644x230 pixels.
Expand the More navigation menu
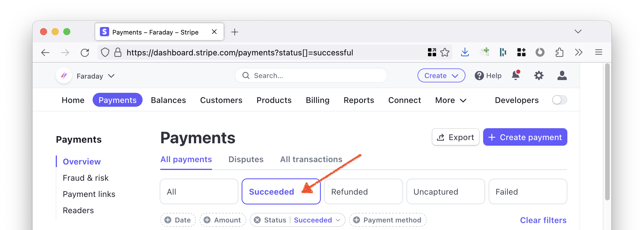[x=450, y=100]
